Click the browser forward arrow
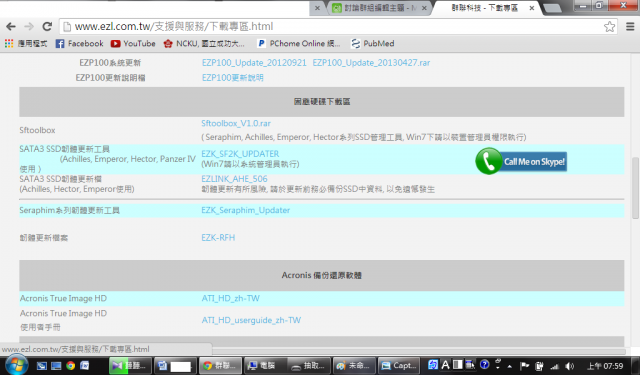Screen dimensions: 640x375 [x=29, y=27]
